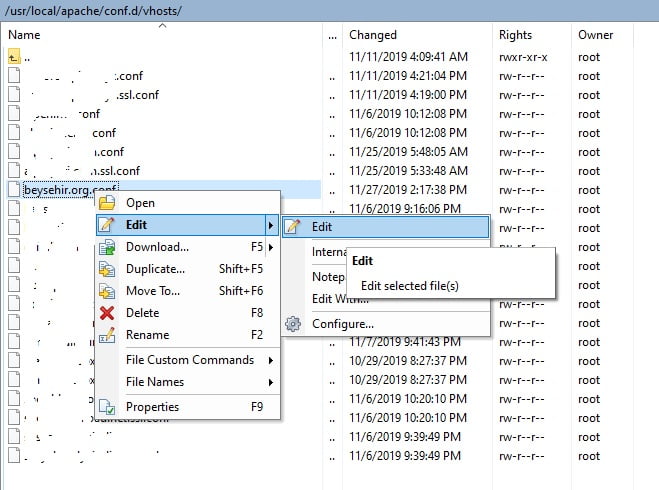
Task: Click the Download icon in context menu
Action: pos(107,247)
